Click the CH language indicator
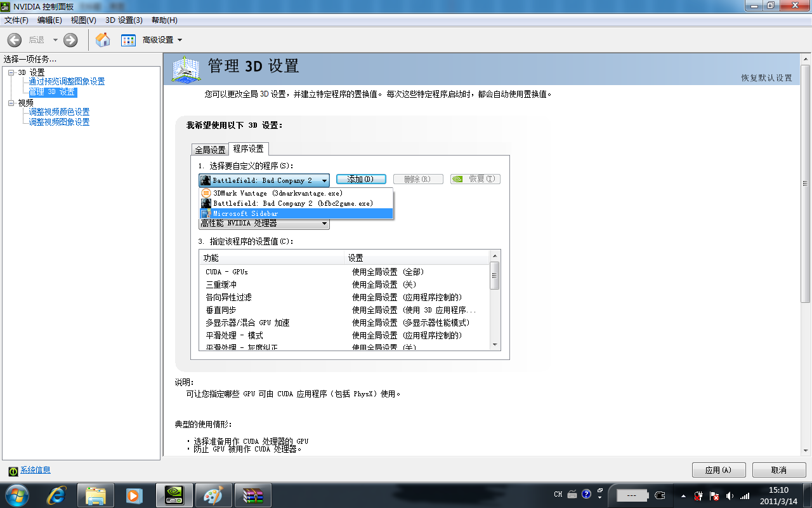This screenshot has width=812, height=508. tap(558, 495)
